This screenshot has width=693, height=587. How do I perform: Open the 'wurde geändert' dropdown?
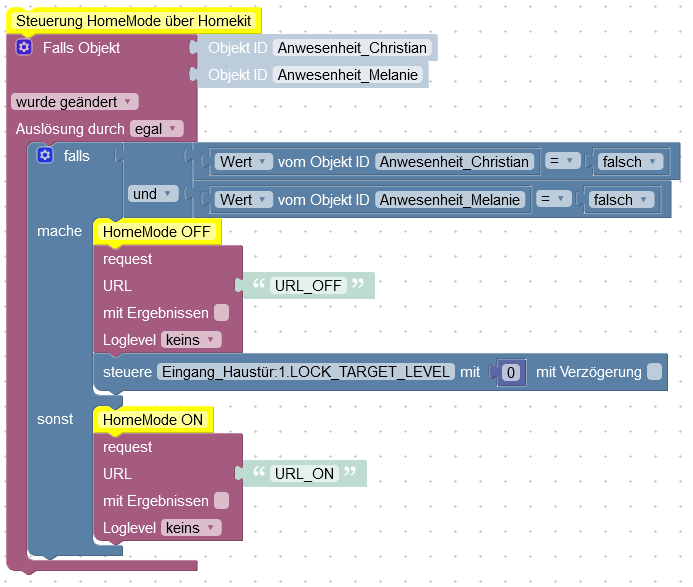(x=75, y=102)
